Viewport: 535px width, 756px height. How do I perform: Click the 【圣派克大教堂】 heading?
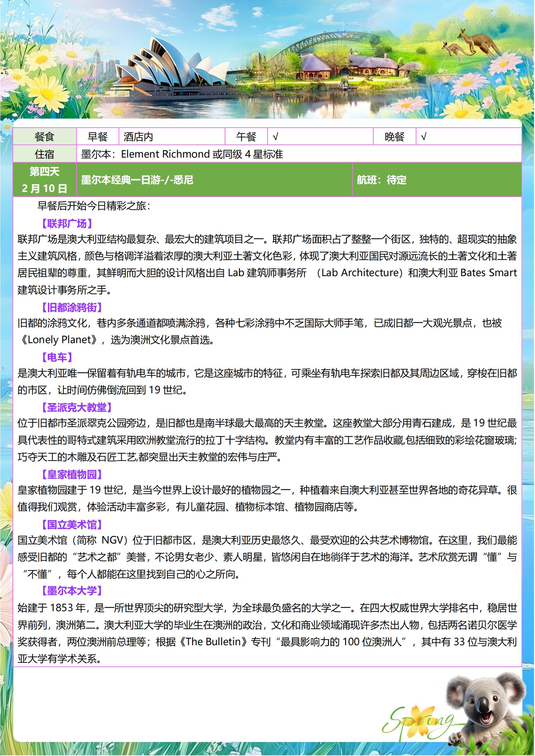76,407
